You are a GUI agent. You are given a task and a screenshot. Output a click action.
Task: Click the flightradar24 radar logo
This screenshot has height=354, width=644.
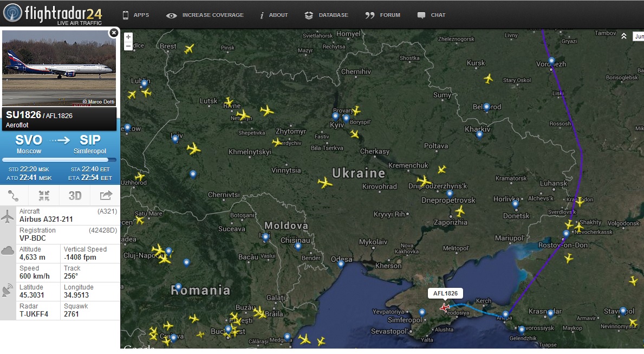coord(12,13)
